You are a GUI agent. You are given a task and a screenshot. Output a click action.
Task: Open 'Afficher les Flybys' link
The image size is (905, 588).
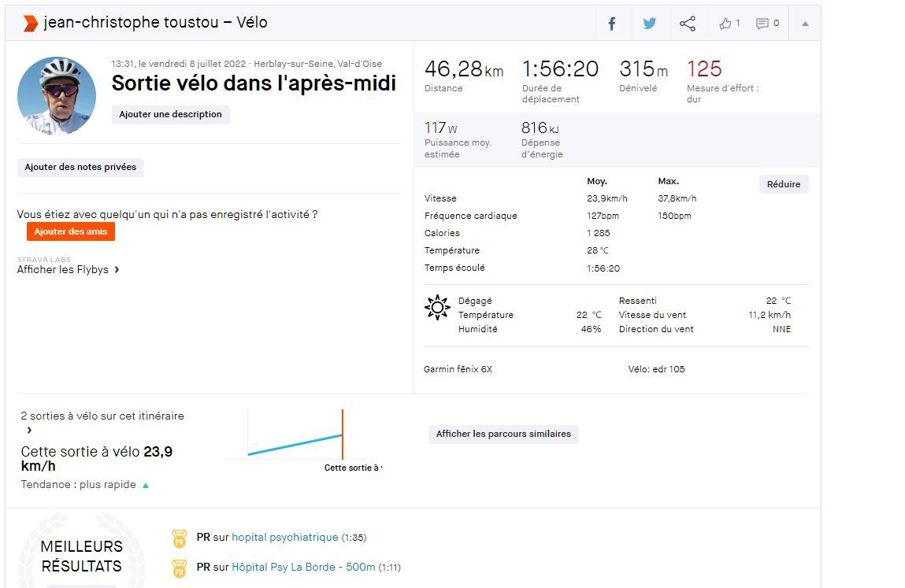tap(63, 269)
